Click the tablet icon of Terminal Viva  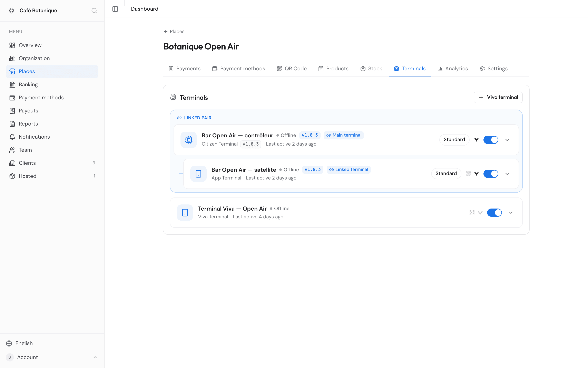pos(185,213)
